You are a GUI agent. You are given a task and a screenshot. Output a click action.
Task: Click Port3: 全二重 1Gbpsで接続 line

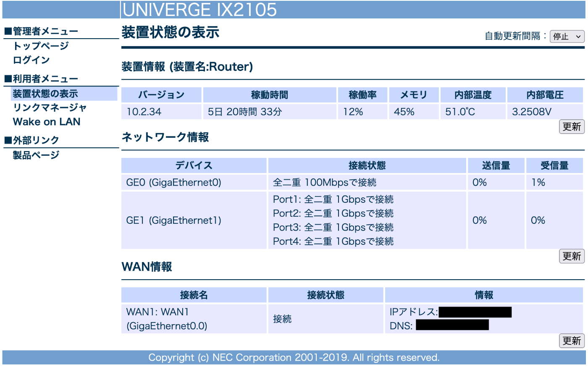(x=333, y=228)
